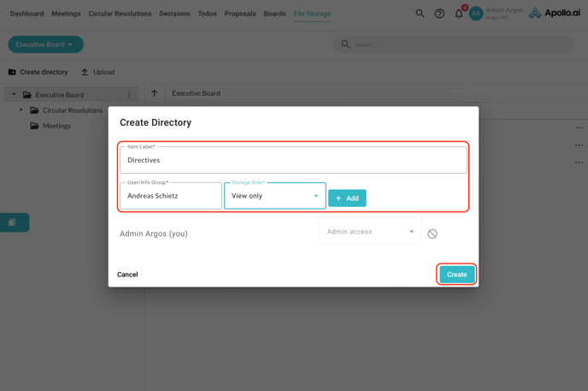Viewport: 588px width, 391px height.
Task: Open the Proposals tab
Action: coord(240,14)
